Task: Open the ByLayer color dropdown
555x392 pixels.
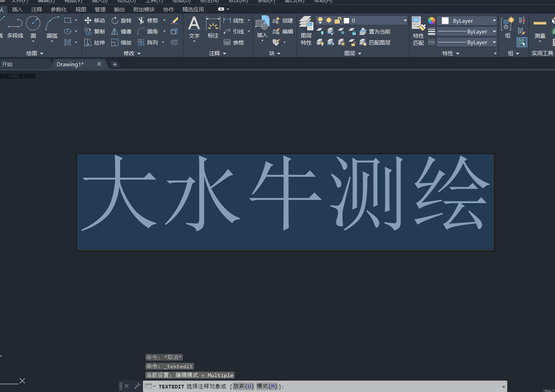Action: [494, 20]
